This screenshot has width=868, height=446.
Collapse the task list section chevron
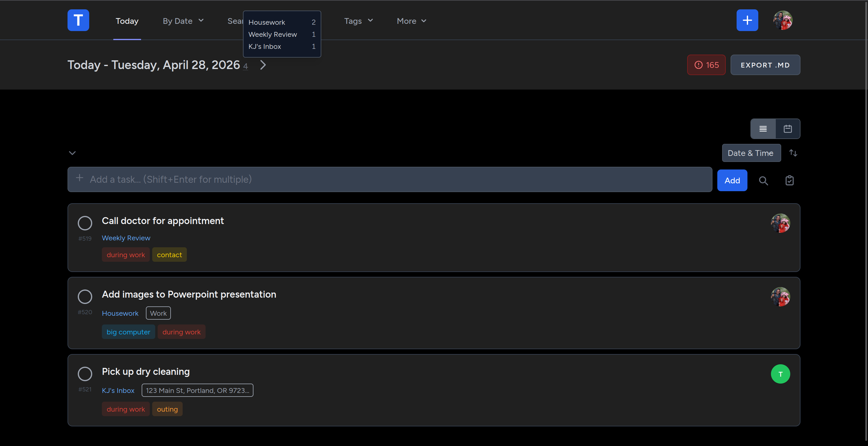point(72,153)
